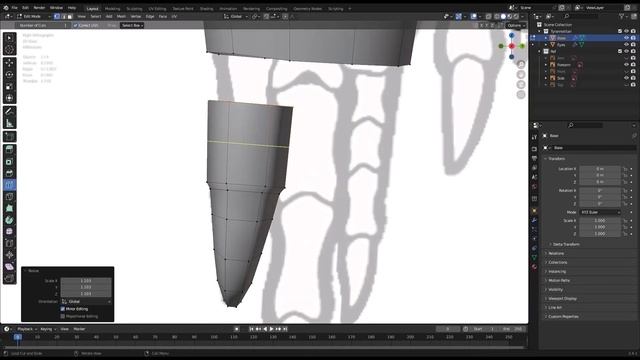
Task: Select the Poly Build tool
Action: [x=9, y=208]
